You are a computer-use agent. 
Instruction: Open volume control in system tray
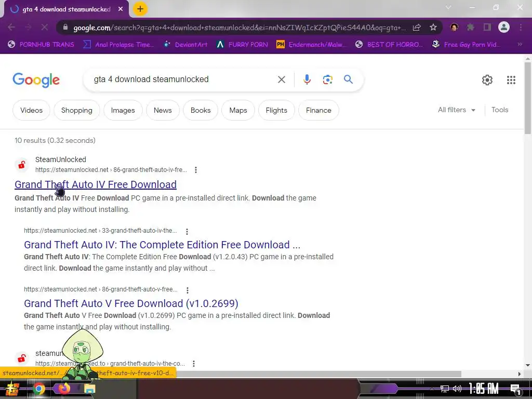457,389
